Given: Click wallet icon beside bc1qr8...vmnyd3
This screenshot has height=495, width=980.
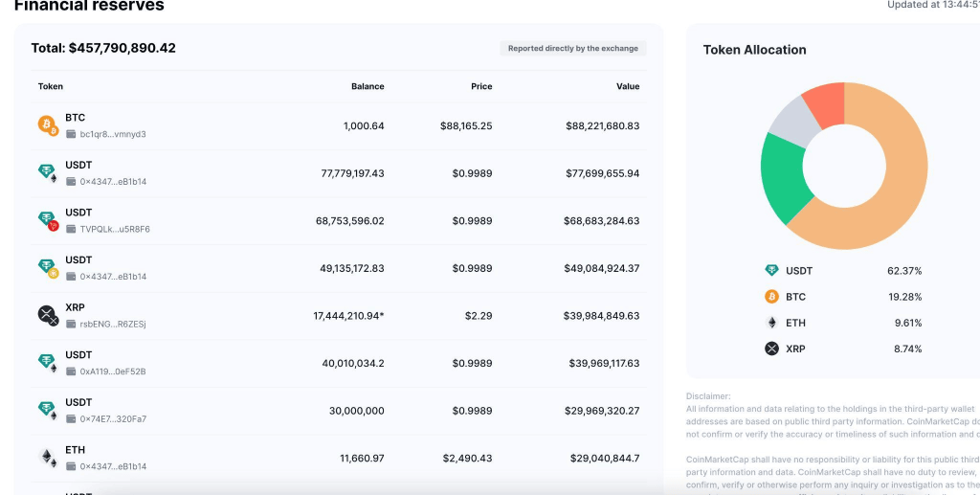Looking at the screenshot, I should [x=71, y=134].
